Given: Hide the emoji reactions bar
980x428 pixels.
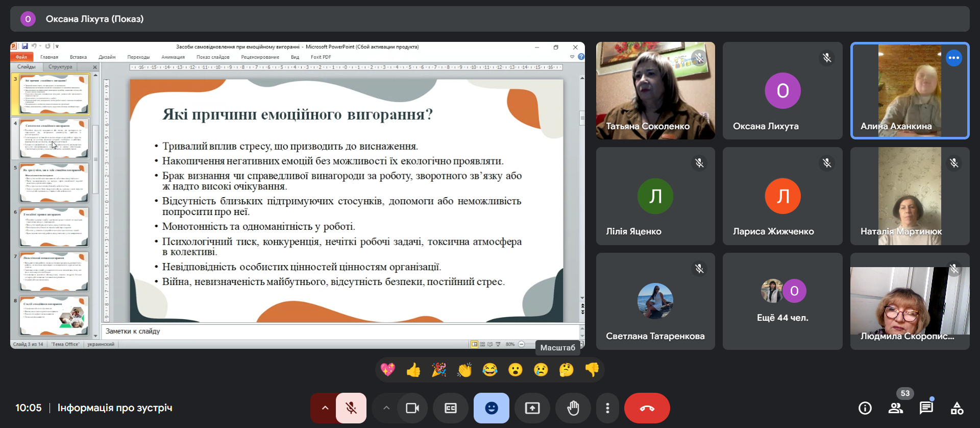Looking at the screenshot, I should point(491,408).
